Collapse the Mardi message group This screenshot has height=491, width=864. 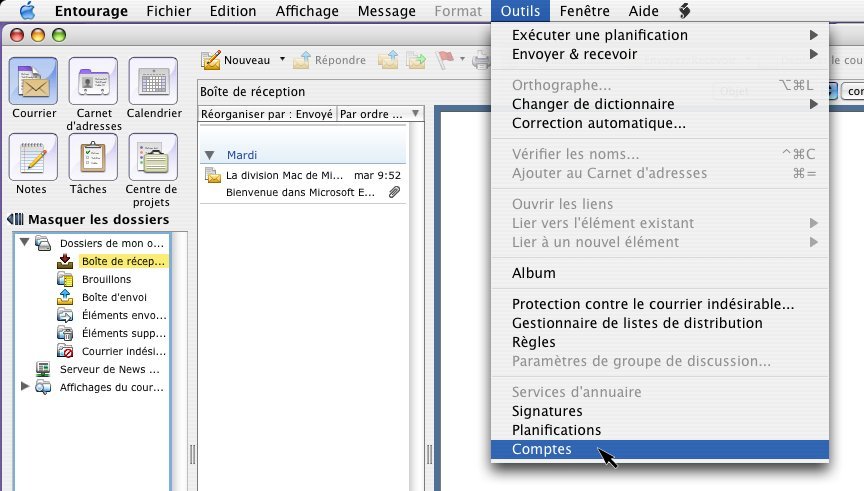click(209, 155)
